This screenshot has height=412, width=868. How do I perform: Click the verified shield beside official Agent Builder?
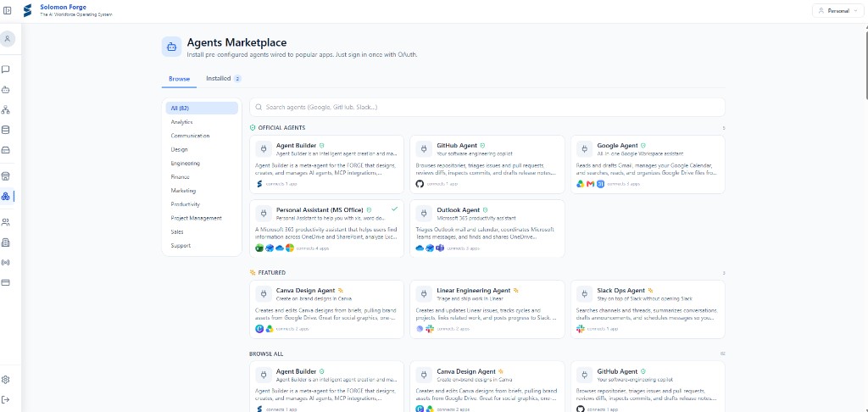coord(322,146)
